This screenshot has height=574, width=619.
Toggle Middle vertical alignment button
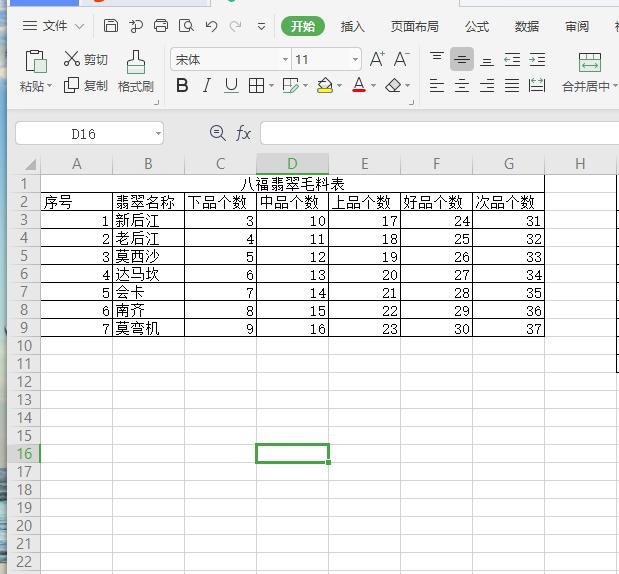[x=461, y=59]
